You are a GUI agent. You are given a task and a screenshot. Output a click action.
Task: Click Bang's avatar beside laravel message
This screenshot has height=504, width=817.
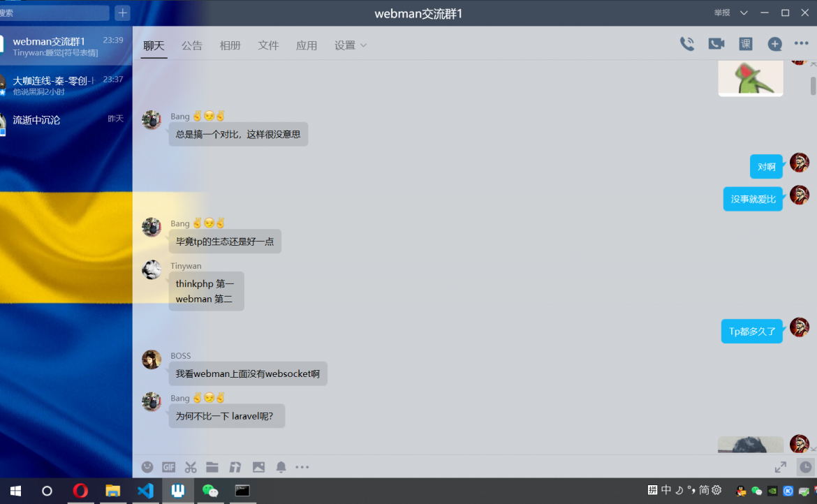tap(152, 401)
